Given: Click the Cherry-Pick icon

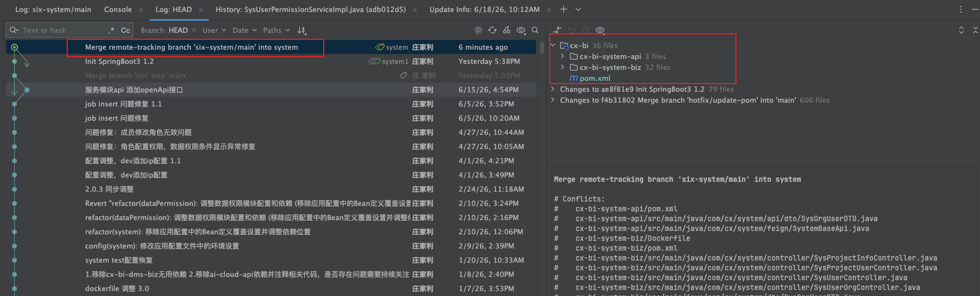Looking at the screenshot, I should 507,30.
